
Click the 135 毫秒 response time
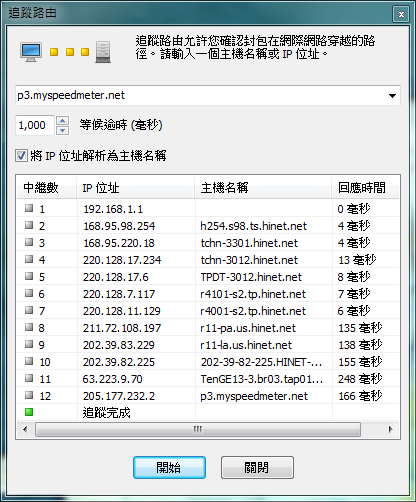click(360, 328)
